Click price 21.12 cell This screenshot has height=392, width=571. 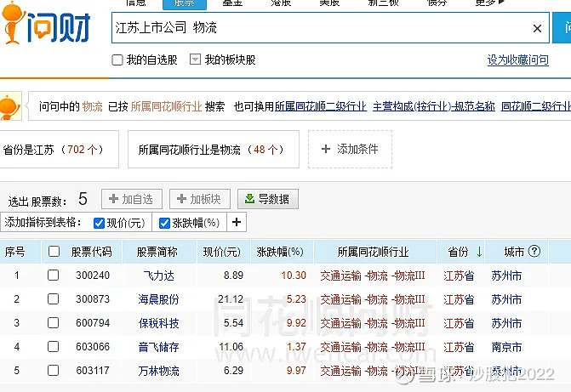(x=231, y=299)
